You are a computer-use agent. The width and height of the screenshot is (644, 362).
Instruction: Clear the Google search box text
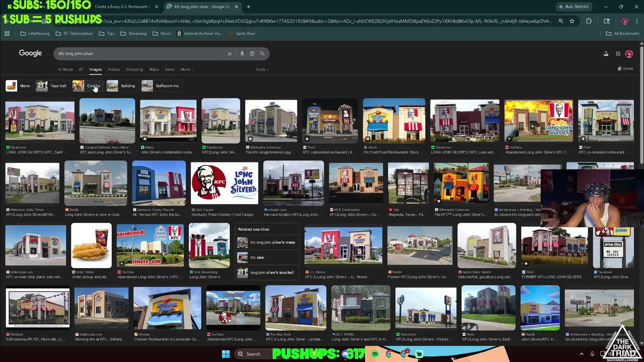[x=229, y=54]
